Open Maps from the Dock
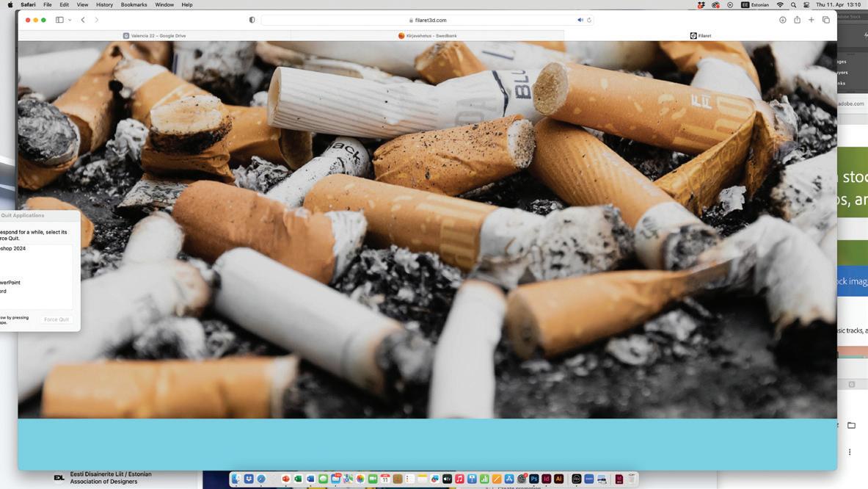868x489 pixels. (349, 479)
